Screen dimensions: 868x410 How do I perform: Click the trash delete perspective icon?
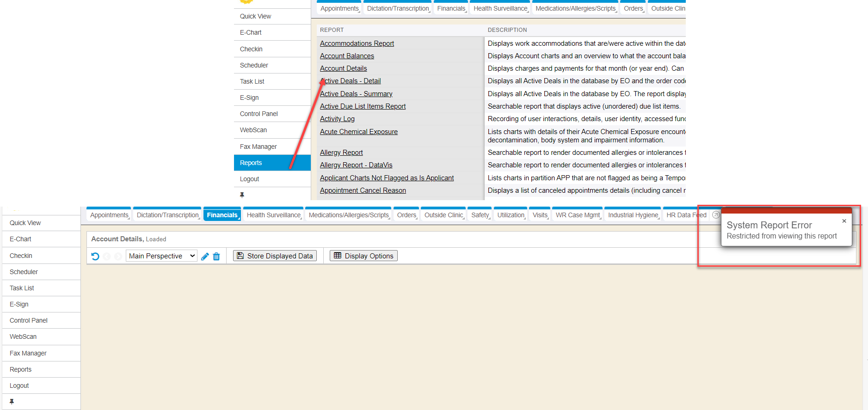coord(216,256)
